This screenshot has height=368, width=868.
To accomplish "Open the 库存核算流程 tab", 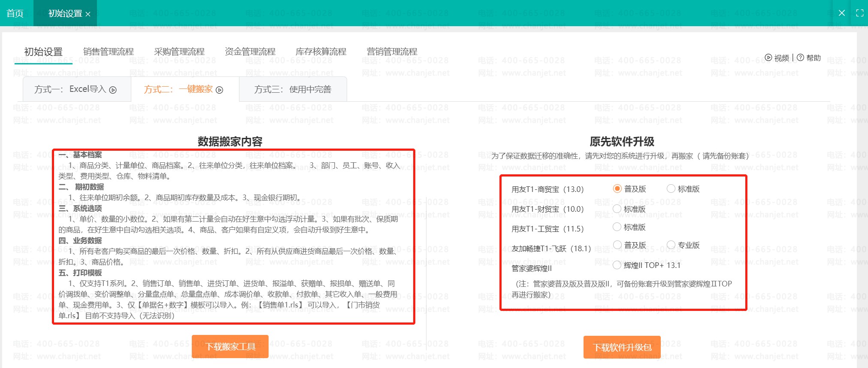I will pos(321,52).
